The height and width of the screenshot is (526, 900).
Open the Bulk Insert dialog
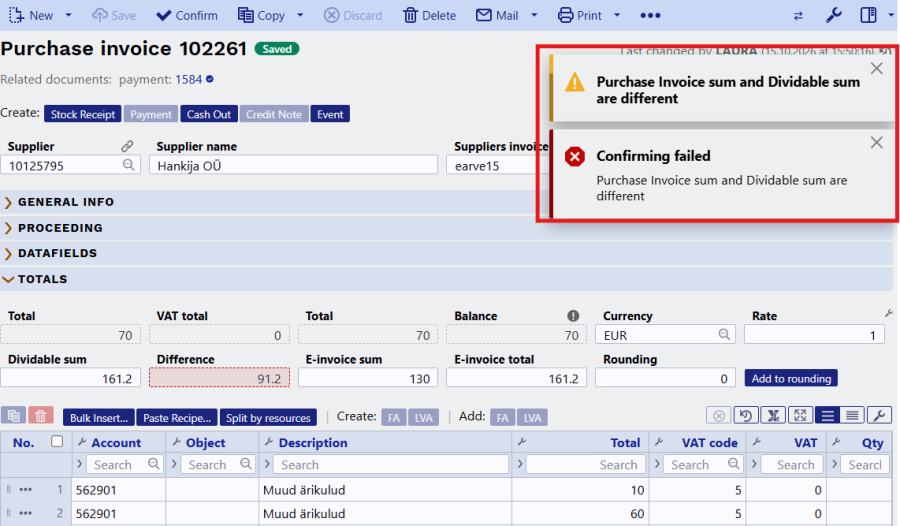point(99,417)
